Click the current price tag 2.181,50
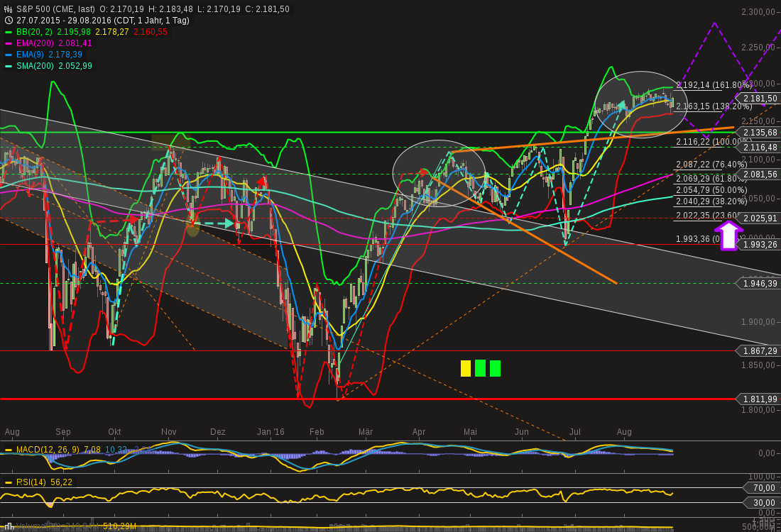781x532 pixels. (758, 99)
